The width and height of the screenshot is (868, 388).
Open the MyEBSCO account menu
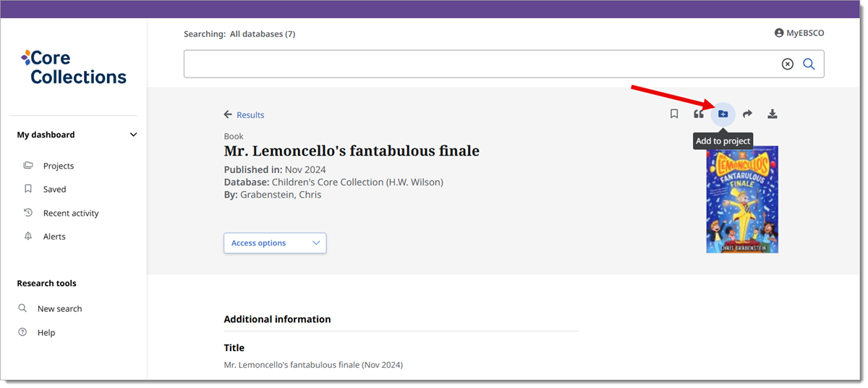pyautogui.click(x=799, y=33)
